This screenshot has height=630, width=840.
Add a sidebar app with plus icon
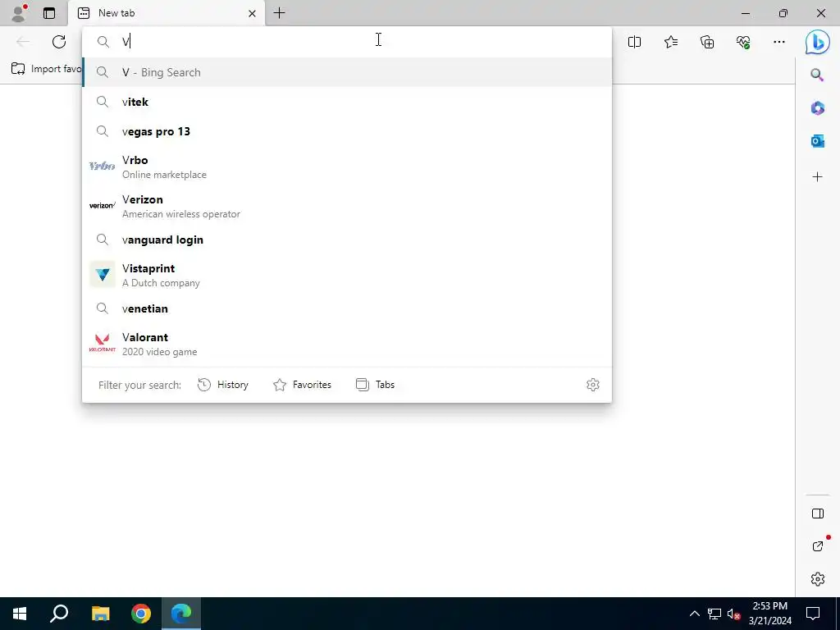817,177
